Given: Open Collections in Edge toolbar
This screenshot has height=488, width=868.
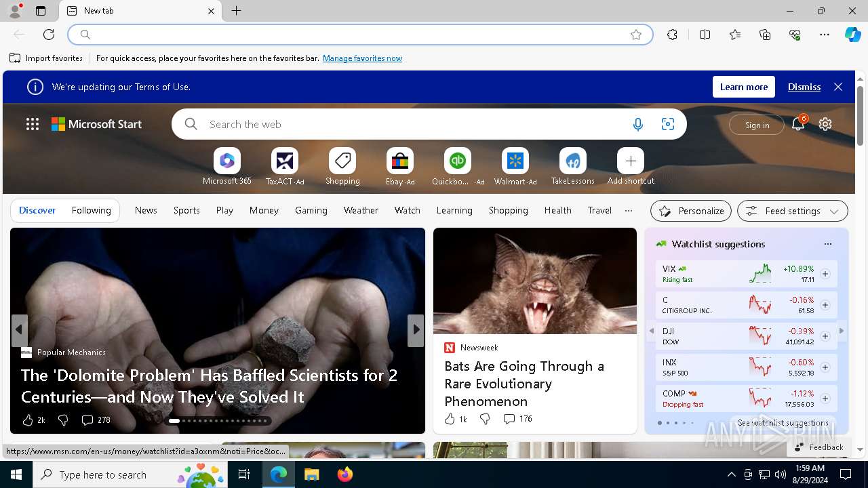Looking at the screenshot, I should pos(765,35).
